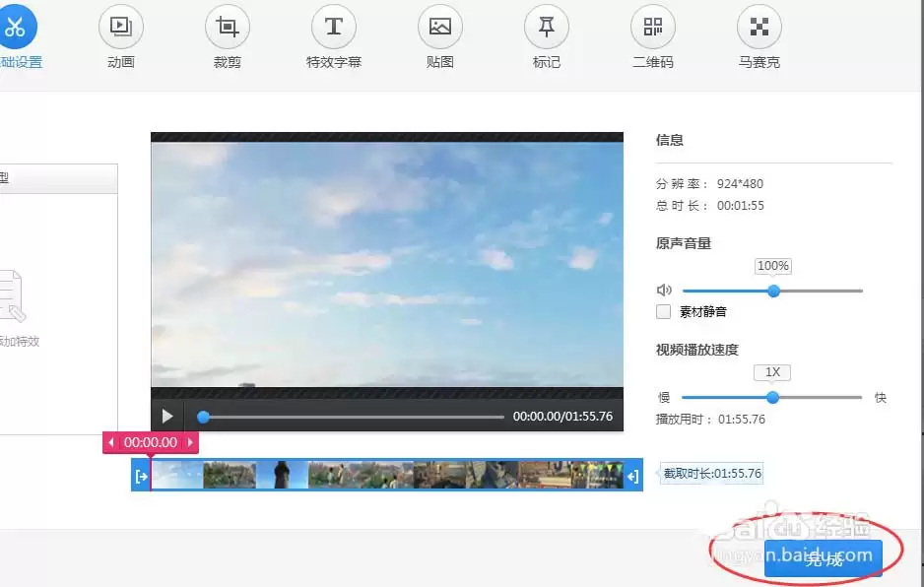Open the 特效字幕 subtitle tool
This screenshot has width=924, height=587.
pyautogui.click(x=334, y=27)
